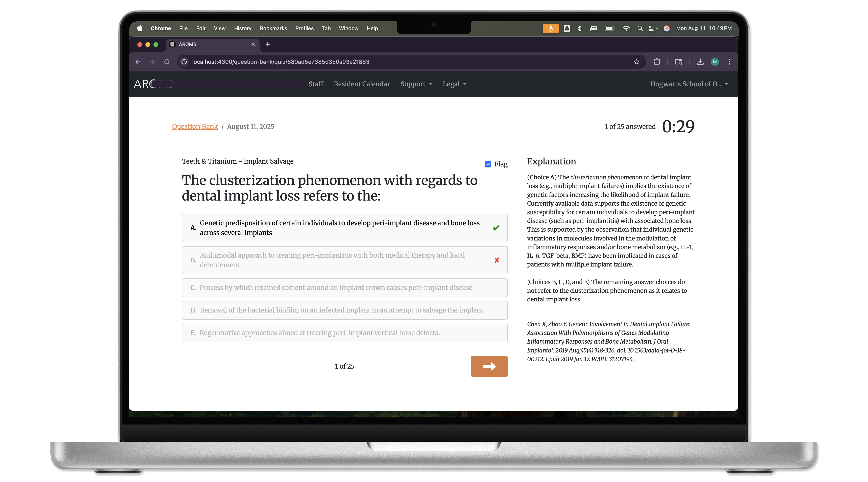Uncheck the Flag checkbox
The image size is (868, 482).
[x=488, y=164]
